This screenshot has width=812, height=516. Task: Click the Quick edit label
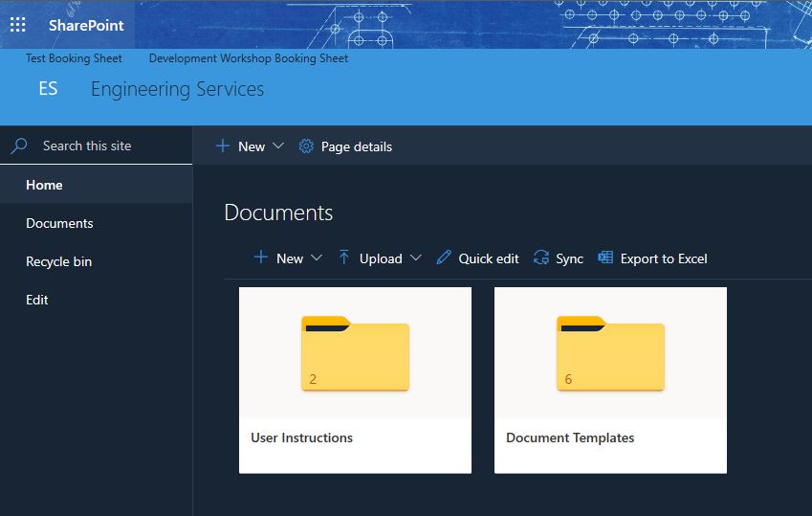click(x=489, y=258)
